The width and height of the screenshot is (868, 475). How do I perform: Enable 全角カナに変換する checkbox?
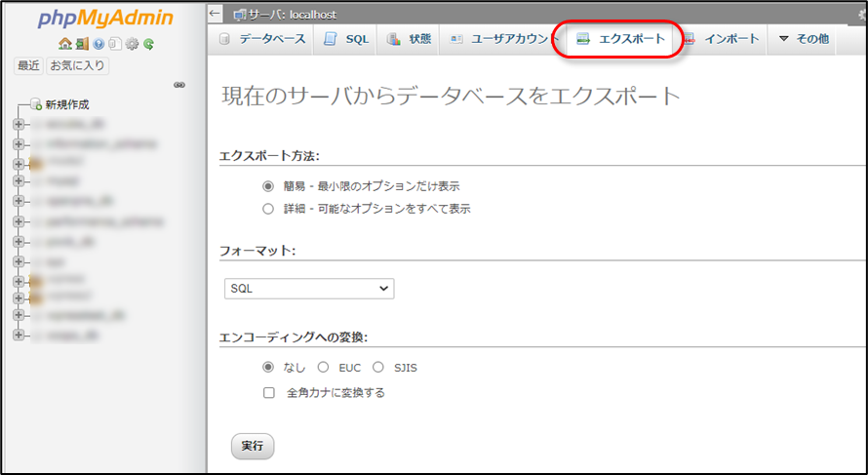click(x=268, y=393)
